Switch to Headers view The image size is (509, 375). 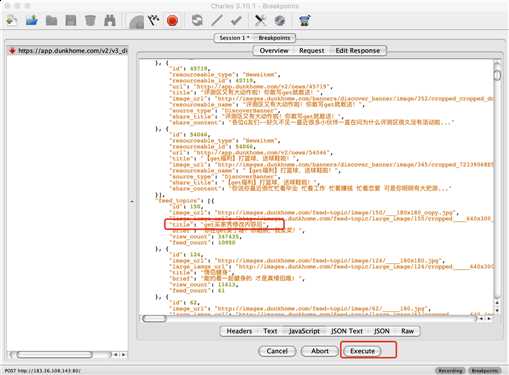(239, 331)
